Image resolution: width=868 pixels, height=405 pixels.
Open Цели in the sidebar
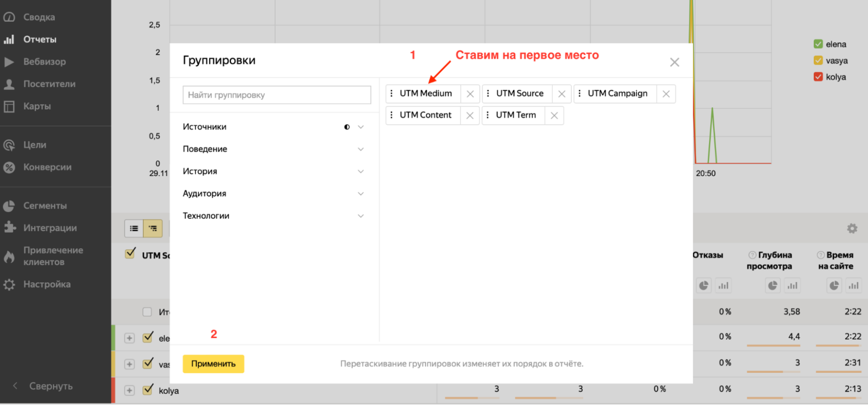coord(35,145)
